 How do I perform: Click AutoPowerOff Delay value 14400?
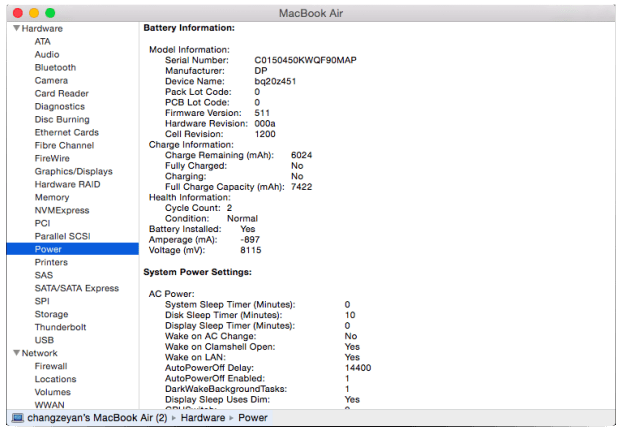tap(358, 368)
